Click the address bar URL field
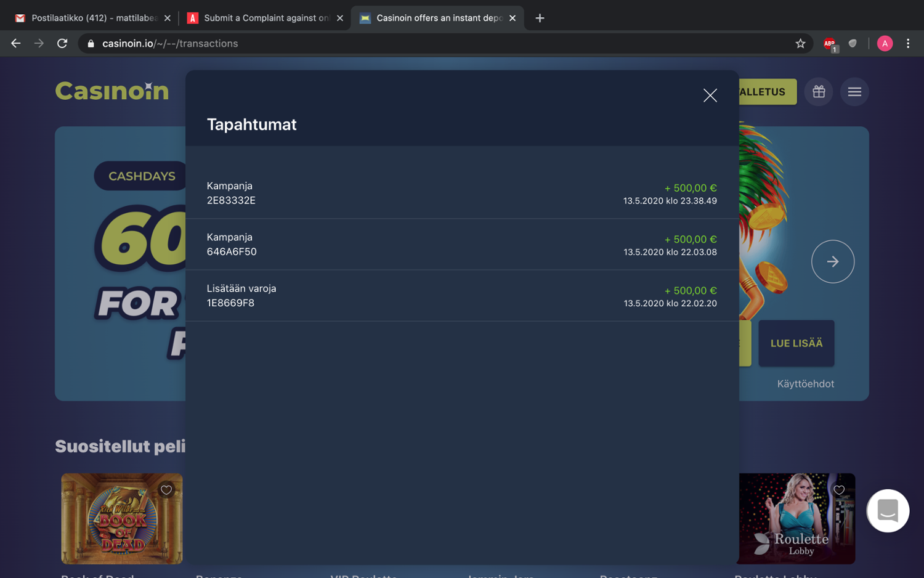Screen dimensions: 924x578 (x=431, y=43)
